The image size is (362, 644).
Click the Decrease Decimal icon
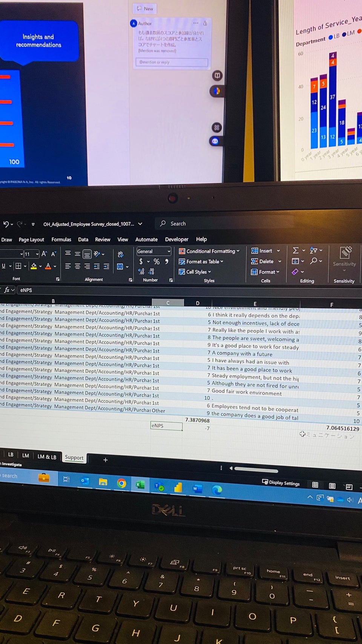click(x=151, y=271)
